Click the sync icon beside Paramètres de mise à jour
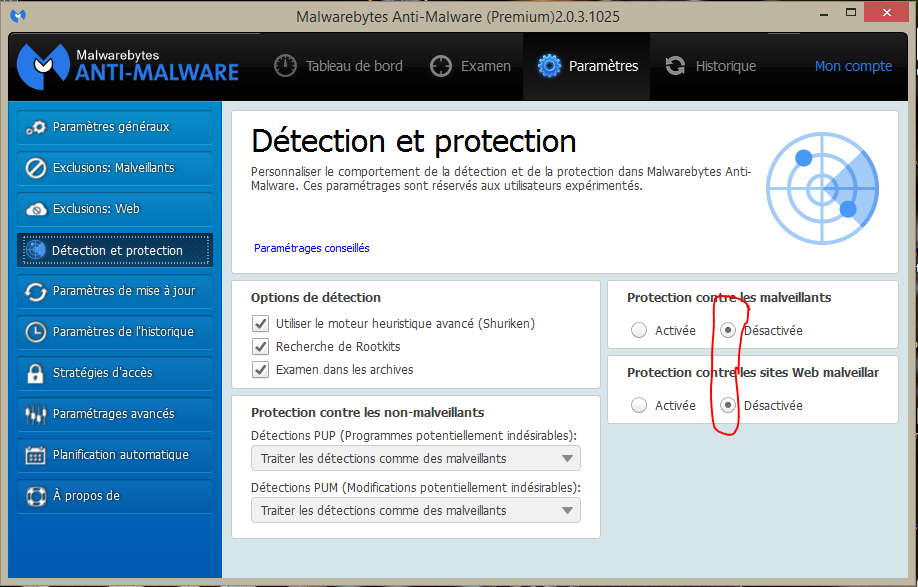This screenshot has width=918, height=587. [x=36, y=291]
